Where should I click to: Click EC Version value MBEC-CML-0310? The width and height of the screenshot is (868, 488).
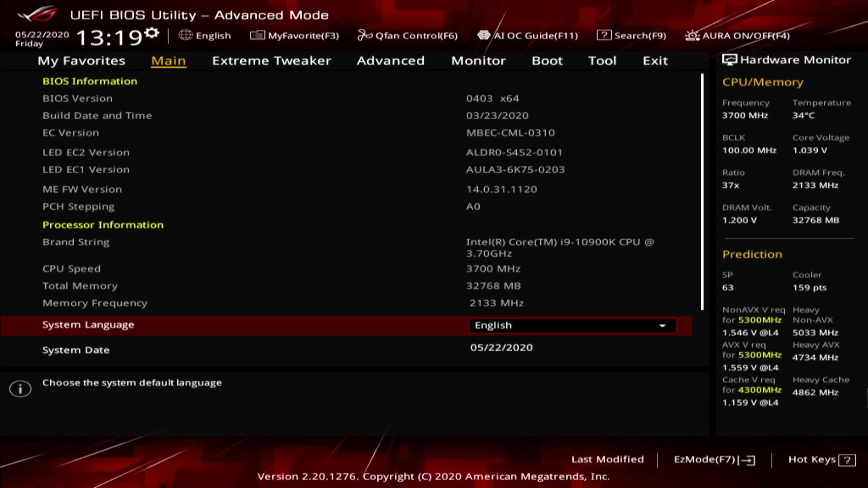click(x=510, y=133)
